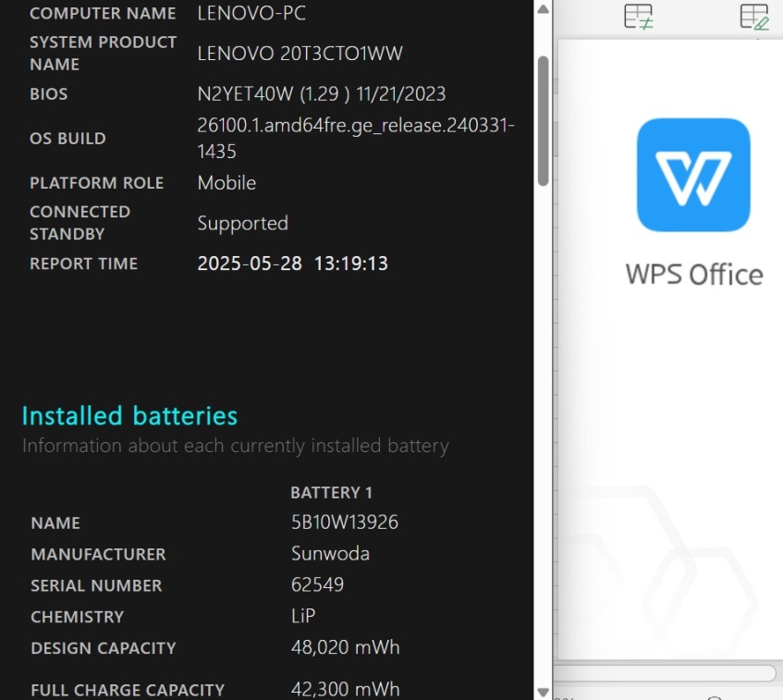Click the battery report scrollbar down arrow
Viewport: 783px width, 700px height.
pos(544,692)
